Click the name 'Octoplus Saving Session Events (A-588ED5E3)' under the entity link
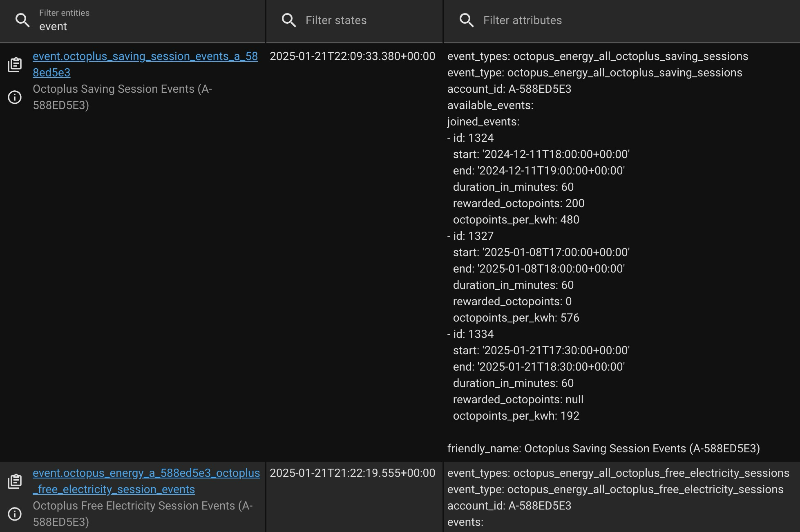 123,97
